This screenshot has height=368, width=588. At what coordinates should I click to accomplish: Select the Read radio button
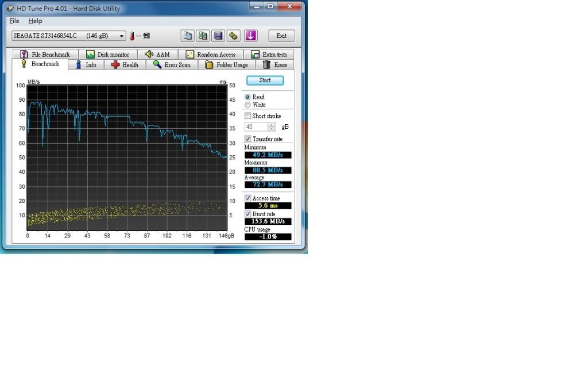tap(247, 97)
